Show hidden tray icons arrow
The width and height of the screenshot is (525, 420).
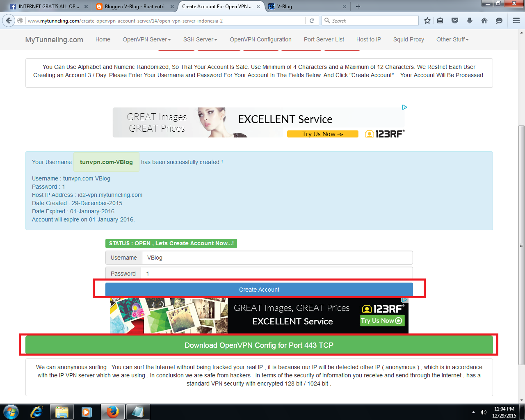473,412
